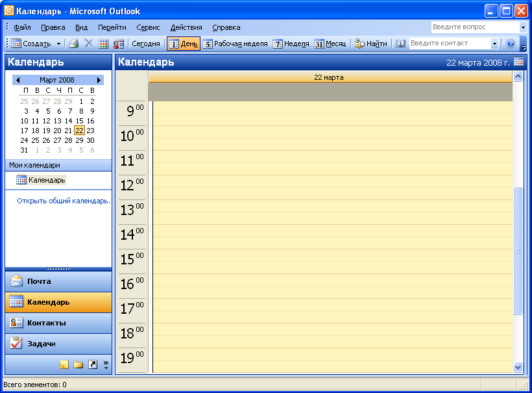Click the Сегодня button
Viewport: 532px width, 393px height.
pyautogui.click(x=146, y=44)
